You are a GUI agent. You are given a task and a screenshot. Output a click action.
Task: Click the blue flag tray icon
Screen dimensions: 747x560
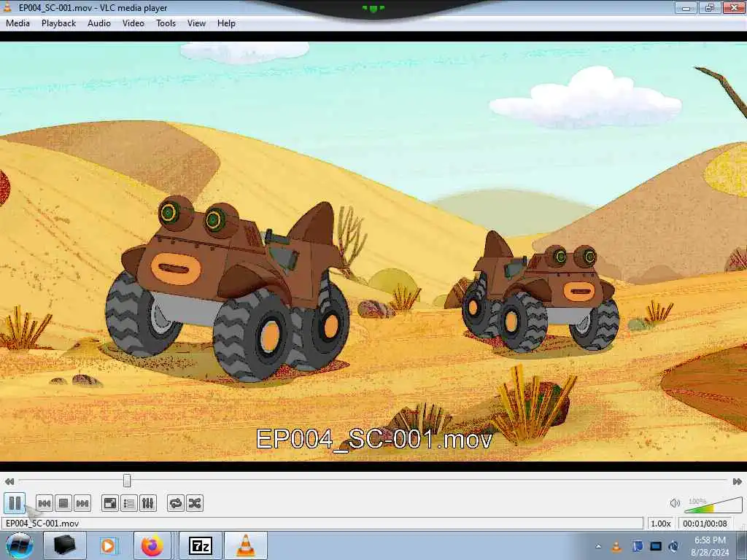tap(638, 546)
